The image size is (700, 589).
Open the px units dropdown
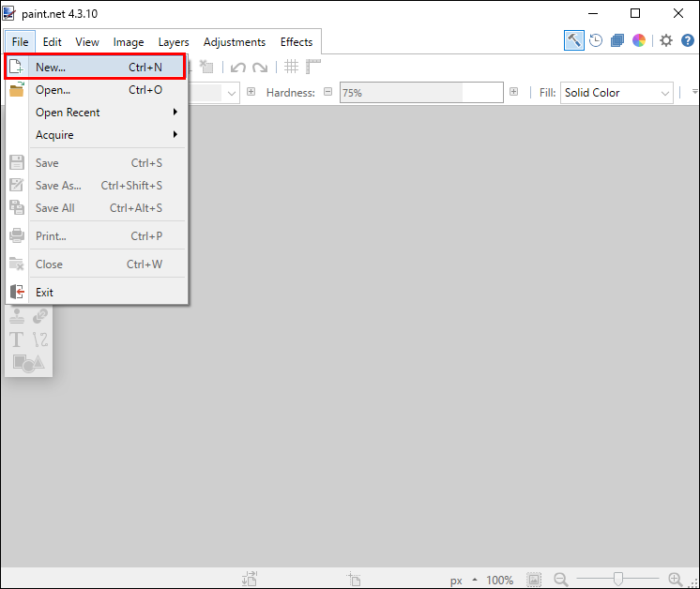[463, 580]
